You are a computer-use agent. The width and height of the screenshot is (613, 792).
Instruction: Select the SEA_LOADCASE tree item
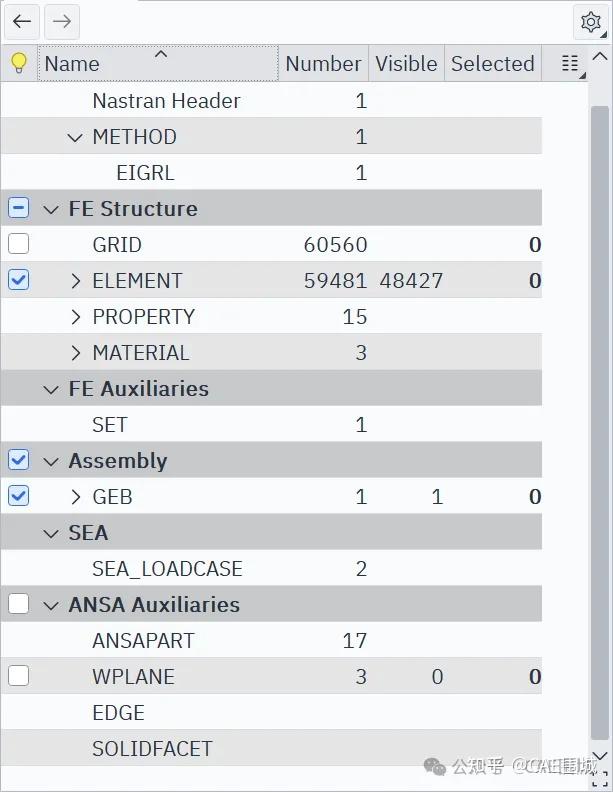pyautogui.click(x=167, y=569)
